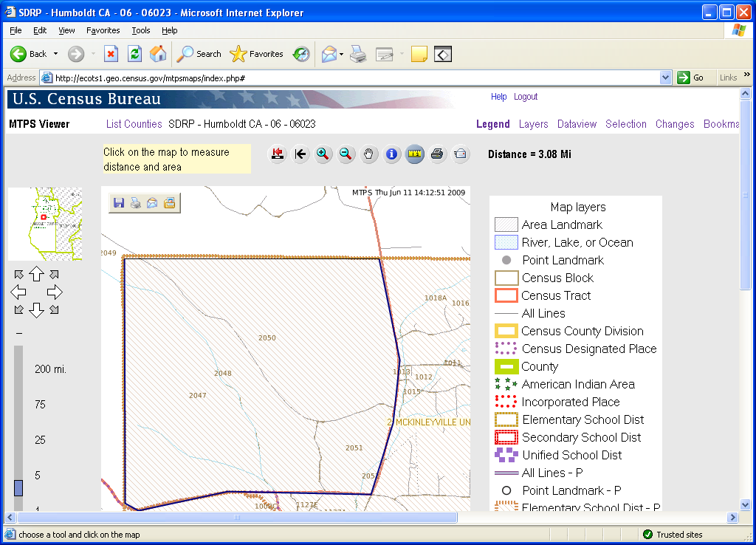756x545 pixels.
Task: Select the zoom in magnifier tool
Action: tap(323, 154)
